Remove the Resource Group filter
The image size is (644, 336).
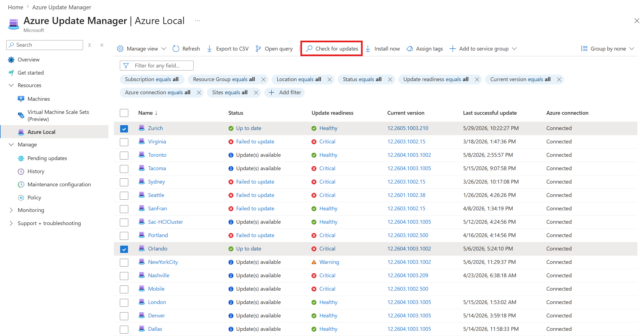(263, 79)
